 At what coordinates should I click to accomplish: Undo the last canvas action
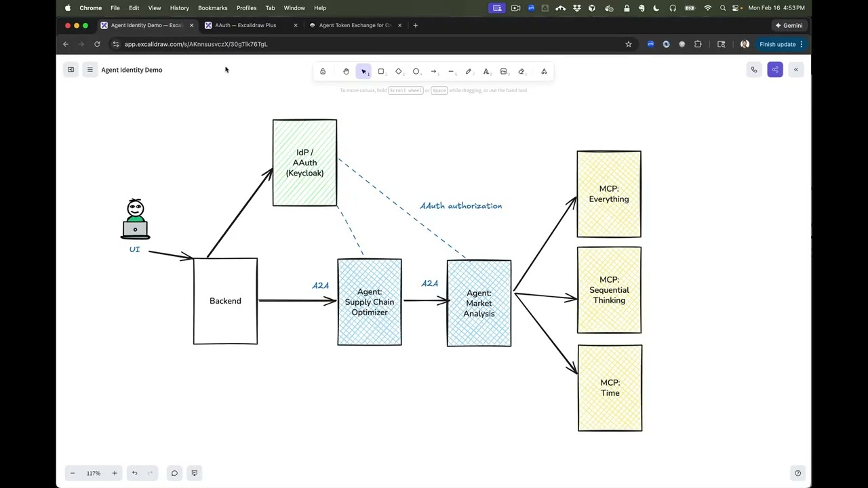[134, 473]
